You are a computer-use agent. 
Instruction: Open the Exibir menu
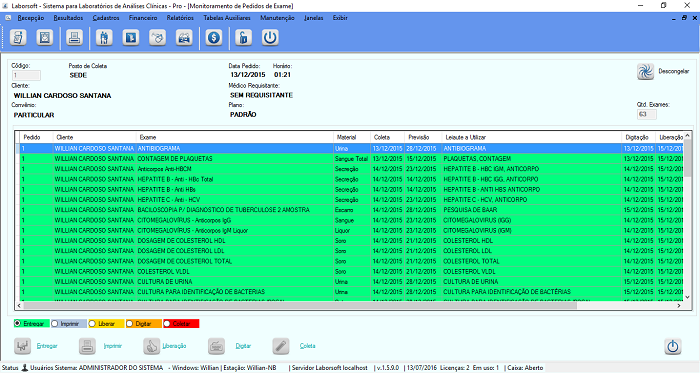[x=340, y=18]
